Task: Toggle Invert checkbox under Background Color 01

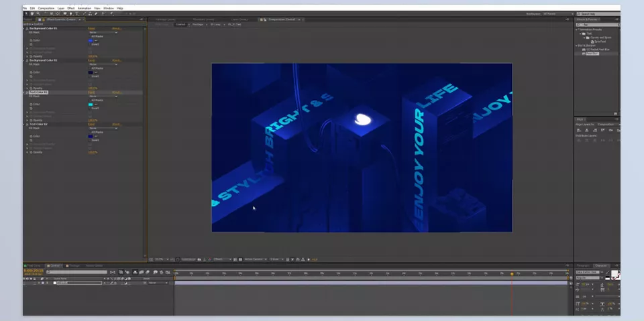Action: [89, 44]
